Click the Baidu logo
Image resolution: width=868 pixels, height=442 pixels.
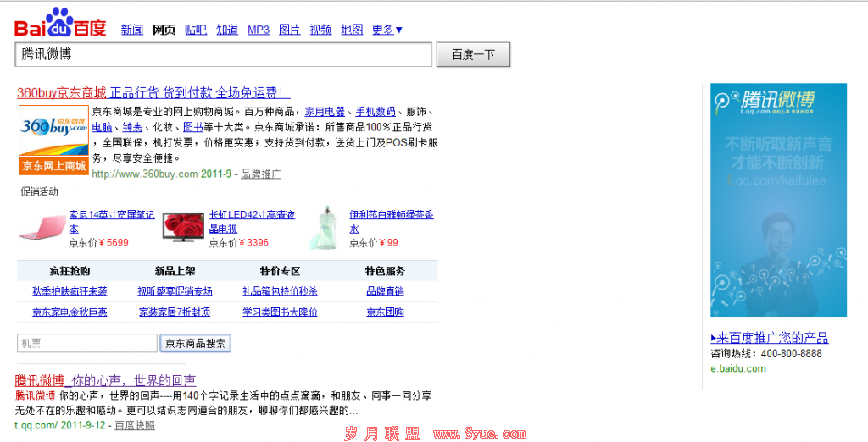click(x=60, y=23)
